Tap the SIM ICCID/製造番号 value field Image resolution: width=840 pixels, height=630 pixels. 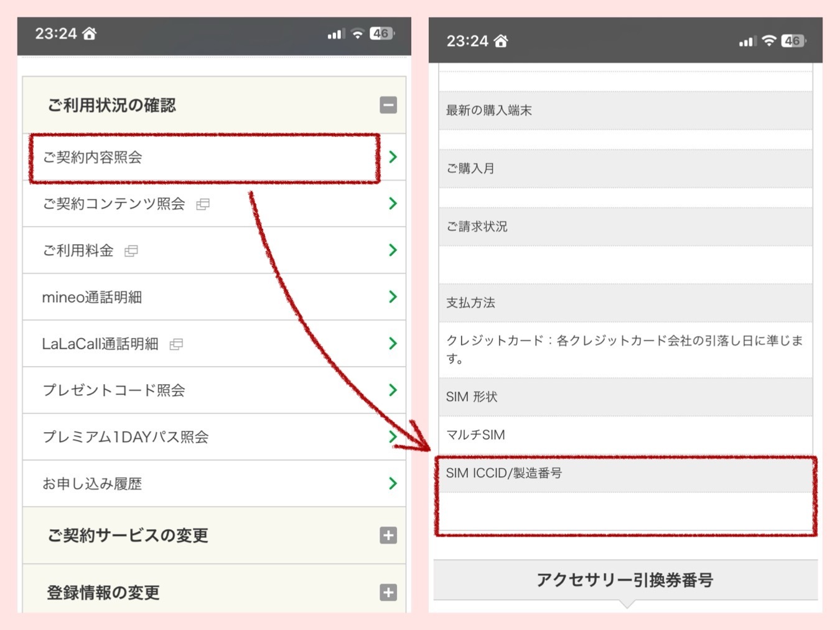tap(625, 512)
